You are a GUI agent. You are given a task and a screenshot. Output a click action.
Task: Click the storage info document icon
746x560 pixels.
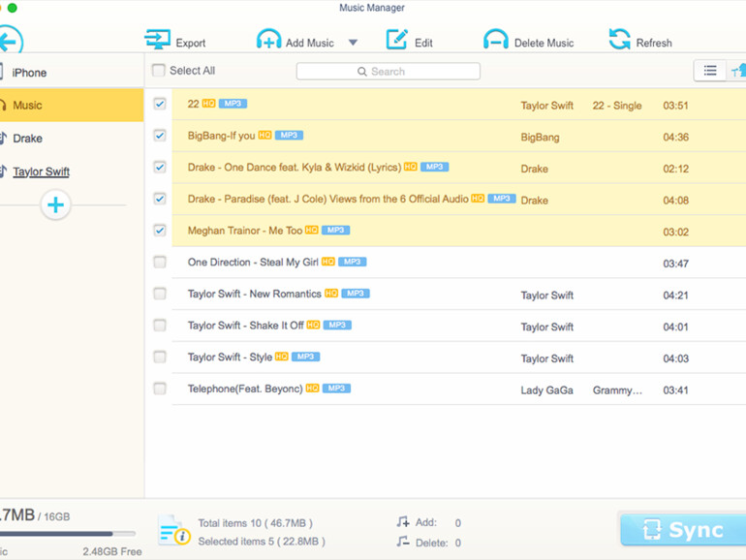point(174,530)
